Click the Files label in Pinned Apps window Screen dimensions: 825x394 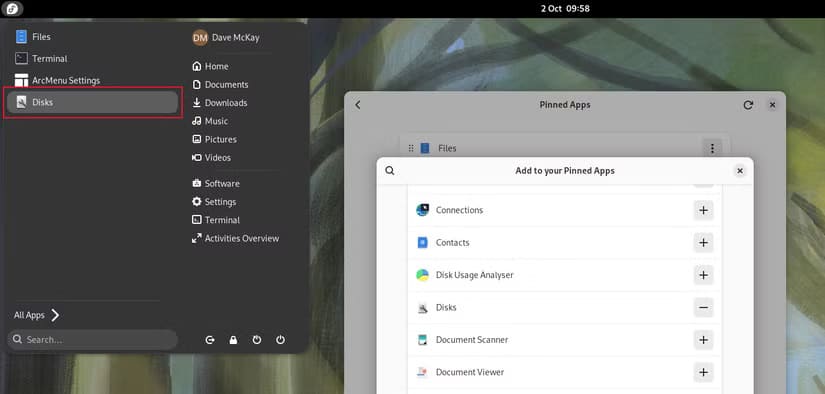[x=447, y=148]
